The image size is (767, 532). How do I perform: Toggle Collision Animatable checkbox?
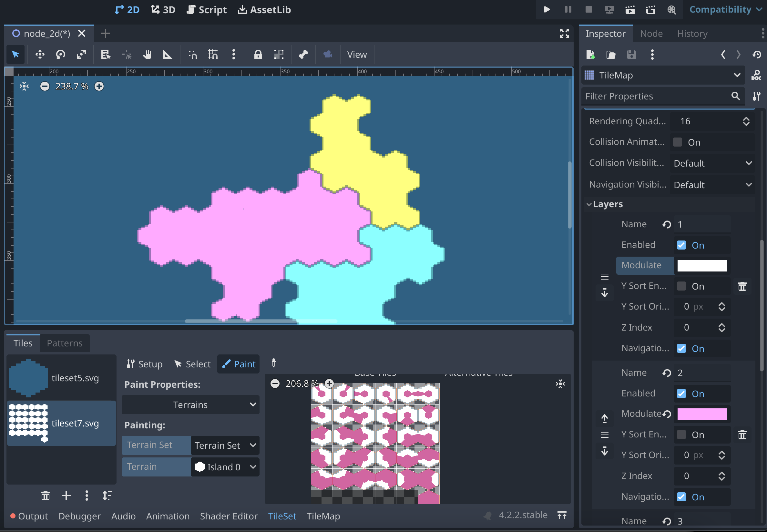tap(678, 142)
